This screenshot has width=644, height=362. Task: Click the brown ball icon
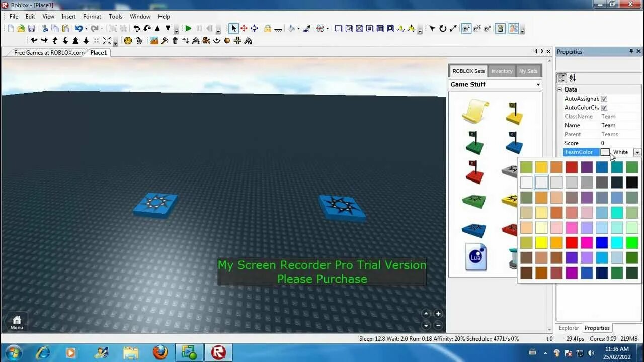(x=227, y=41)
